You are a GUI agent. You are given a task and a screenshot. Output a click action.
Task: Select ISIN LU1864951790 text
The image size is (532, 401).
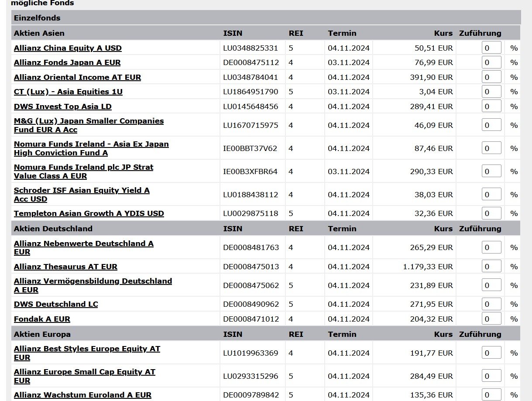click(251, 92)
